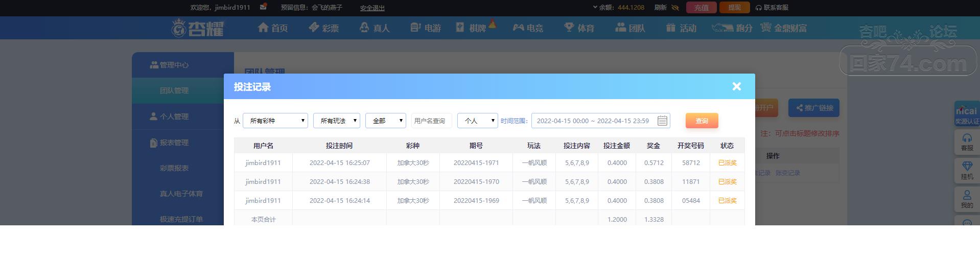Click winning number 11871

click(x=691, y=181)
